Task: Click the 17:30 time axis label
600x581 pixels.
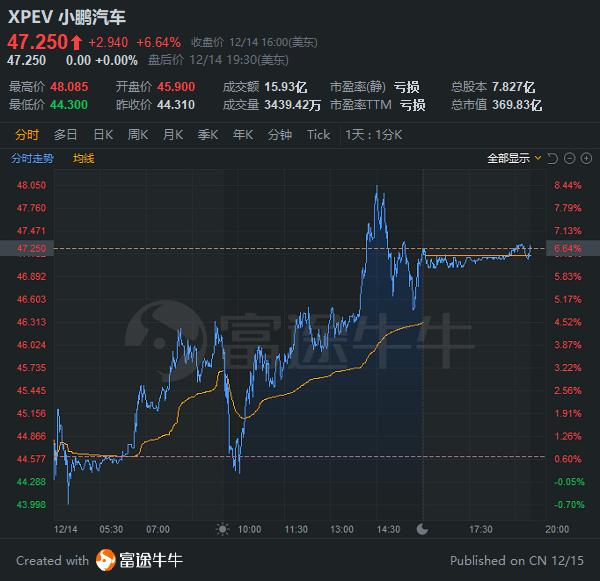Action: pos(481,529)
